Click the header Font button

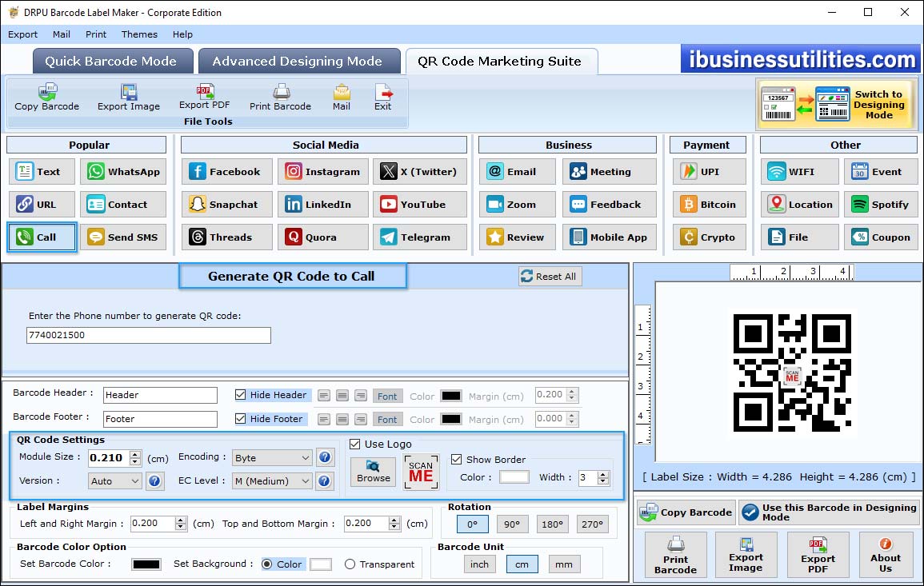tap(387, 397)
